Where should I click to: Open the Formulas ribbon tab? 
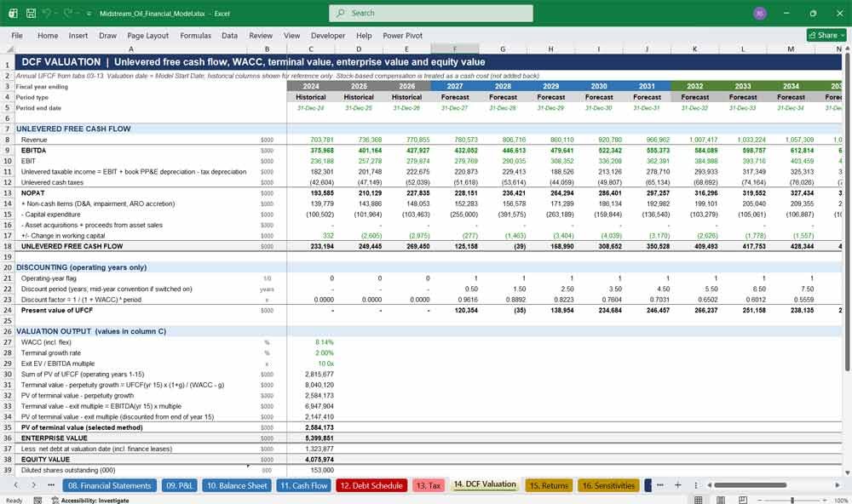point(196,35)
